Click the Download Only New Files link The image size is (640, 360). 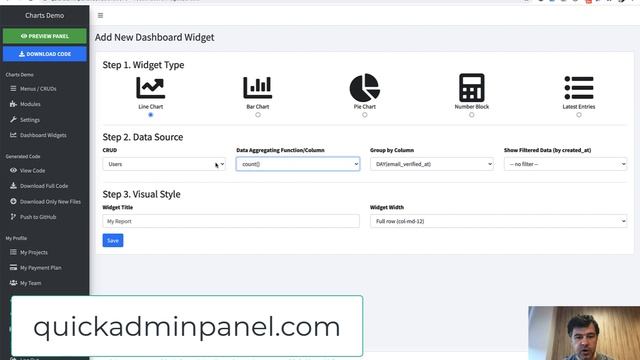(x=50, y=202)
